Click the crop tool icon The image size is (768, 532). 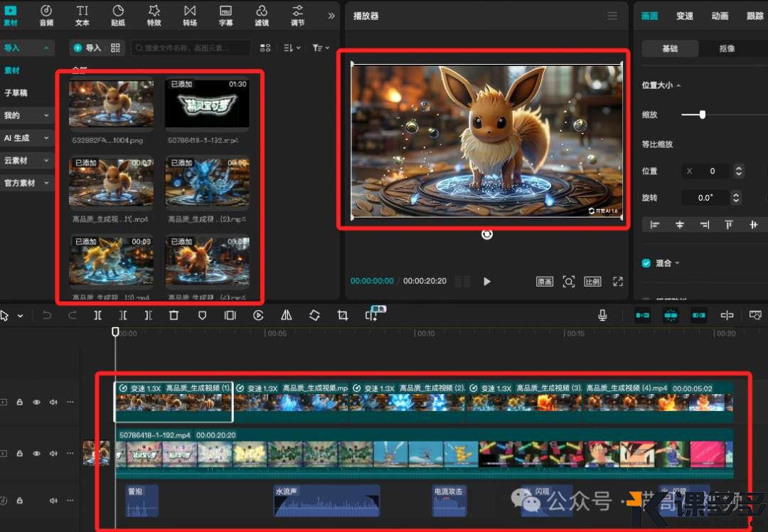click(x=343, y=316)
